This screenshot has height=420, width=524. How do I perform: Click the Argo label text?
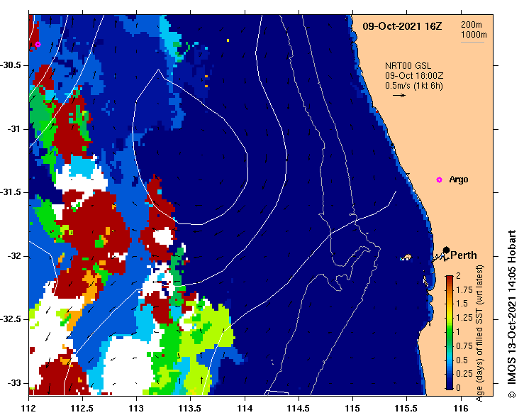tap(459, 179)
